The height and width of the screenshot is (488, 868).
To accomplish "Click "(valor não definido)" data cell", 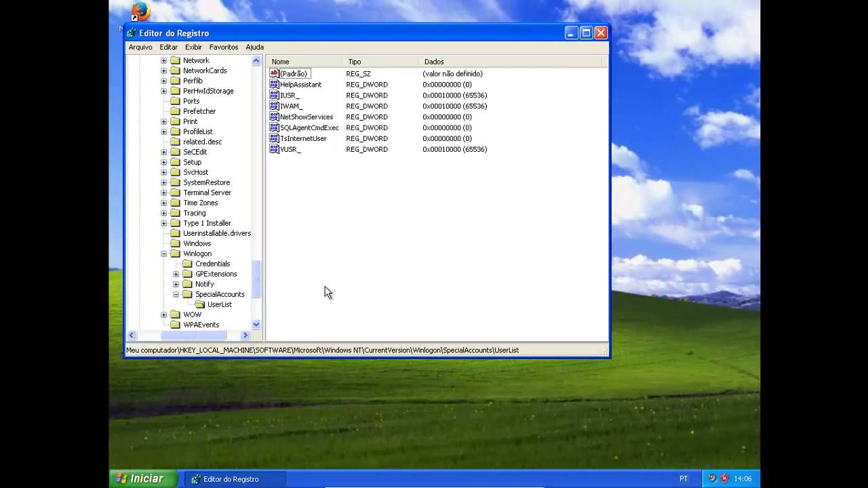I will [x=452, y=73].
